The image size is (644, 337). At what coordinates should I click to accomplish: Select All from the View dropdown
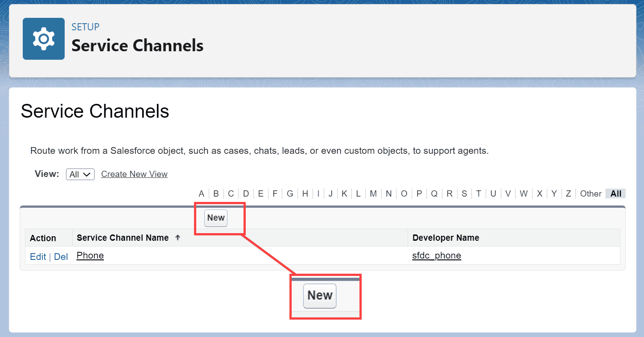pyautogui.click(x=80, y=174)
